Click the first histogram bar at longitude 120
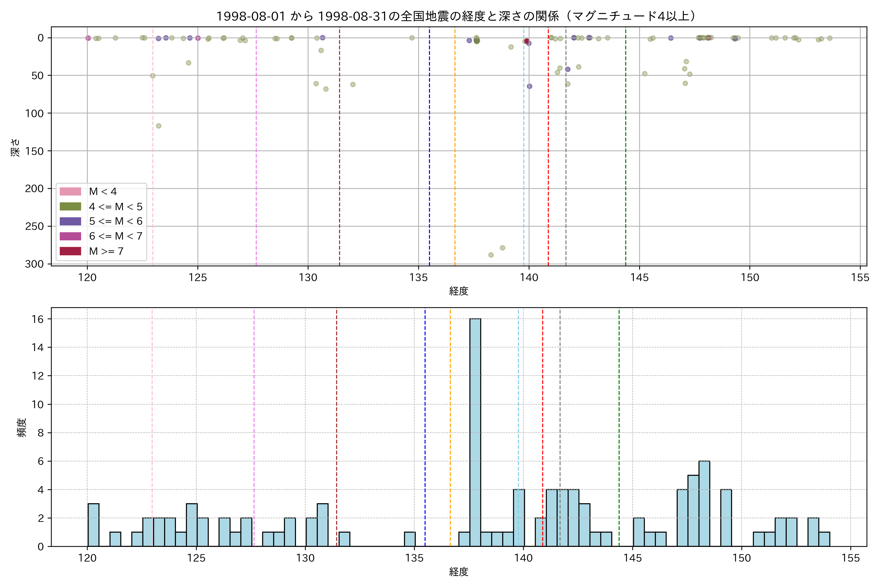The height and width of the screenshot is (588, 882). click(x=93, y=525)
